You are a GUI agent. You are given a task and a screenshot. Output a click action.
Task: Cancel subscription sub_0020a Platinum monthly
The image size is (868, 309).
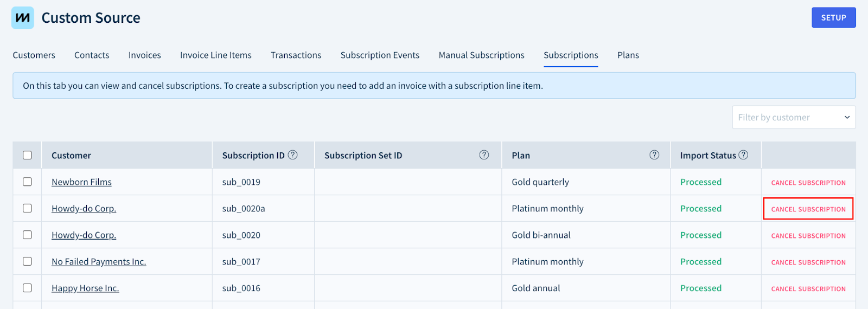(808, 209)
